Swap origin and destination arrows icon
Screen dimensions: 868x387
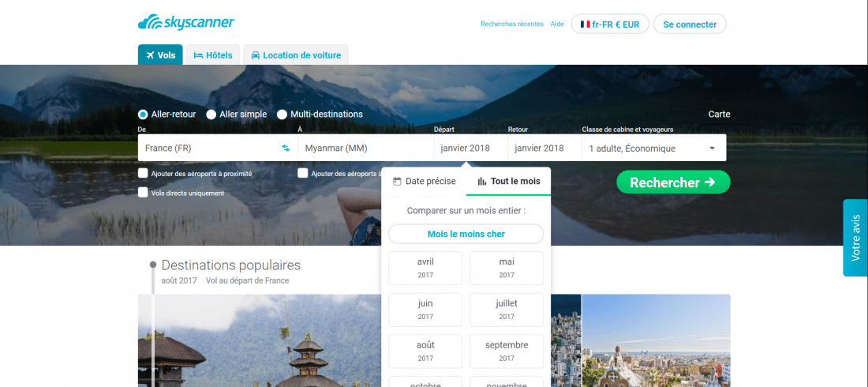(286, 148)
